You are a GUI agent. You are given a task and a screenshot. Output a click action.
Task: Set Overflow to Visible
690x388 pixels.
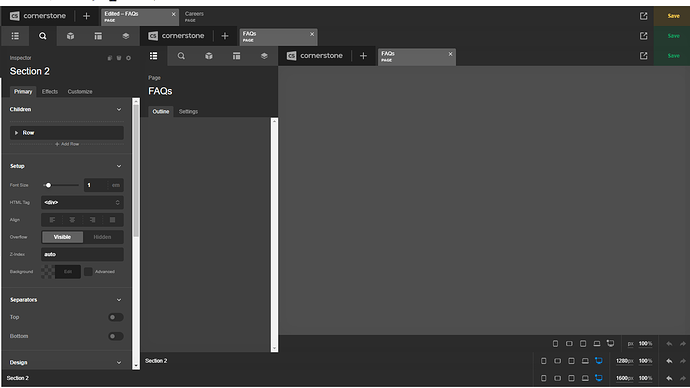pos(62,237)
